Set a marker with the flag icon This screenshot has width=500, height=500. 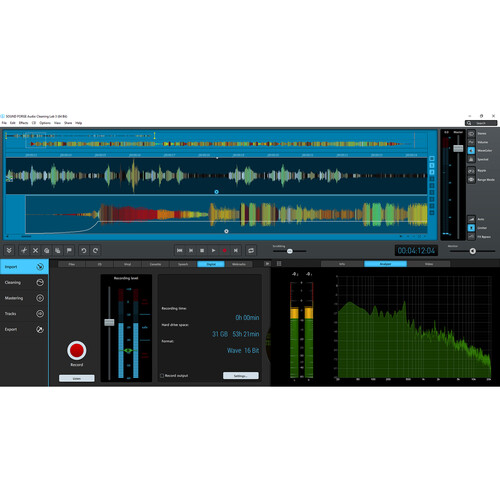tap(69, 250)
